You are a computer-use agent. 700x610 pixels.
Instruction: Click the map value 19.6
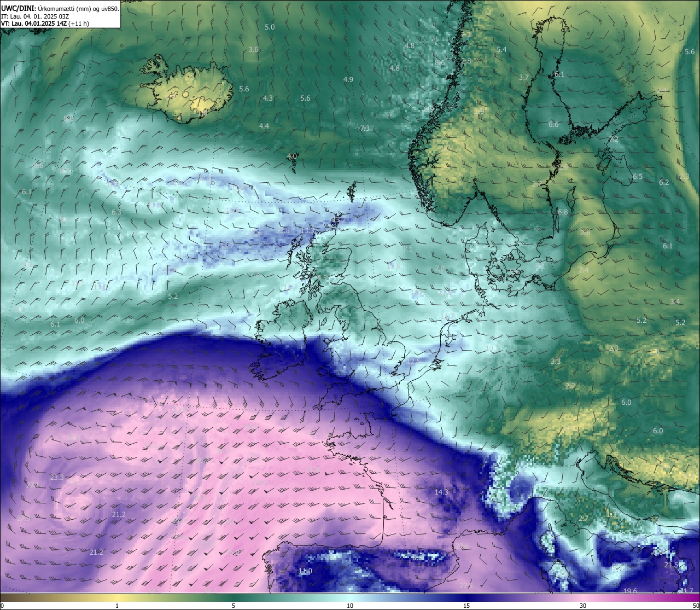point(630,591)
